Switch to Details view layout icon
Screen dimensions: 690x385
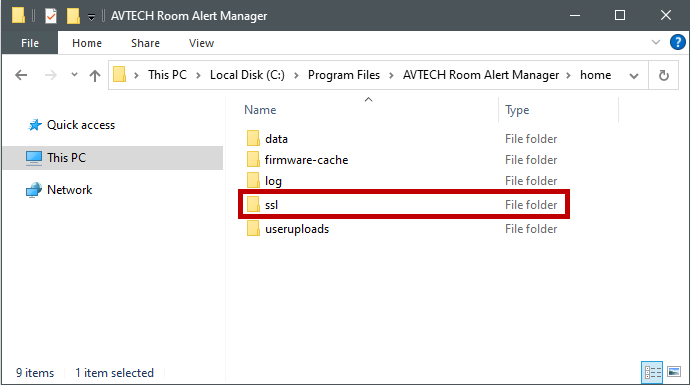(x=652, y=372)
